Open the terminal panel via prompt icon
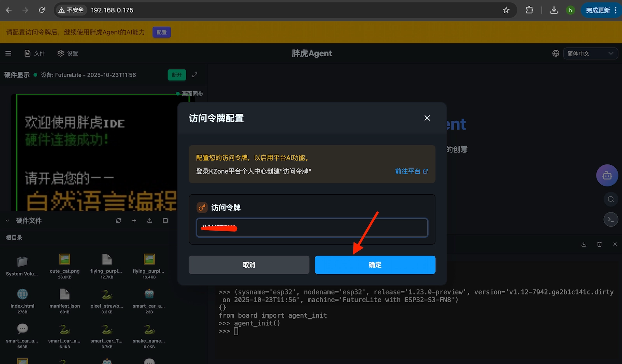Viewport: 622px width, 364px height. 611,219
